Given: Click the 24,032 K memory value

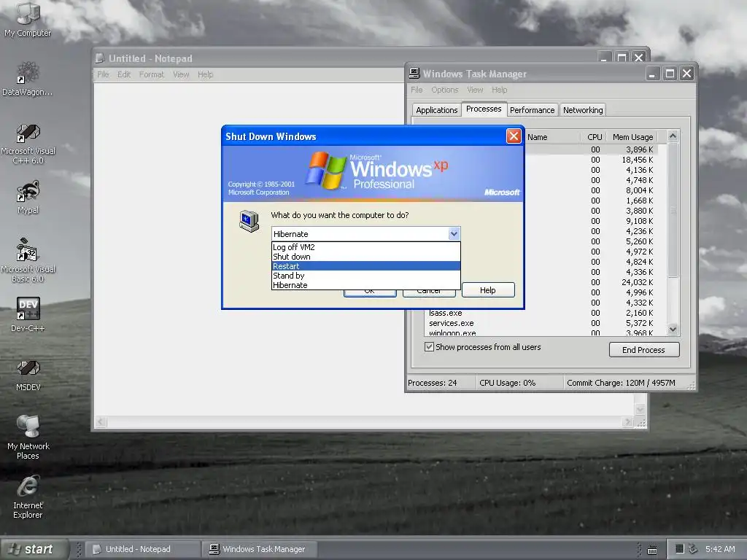Looking at the screenshot, I should click(637, 282).
